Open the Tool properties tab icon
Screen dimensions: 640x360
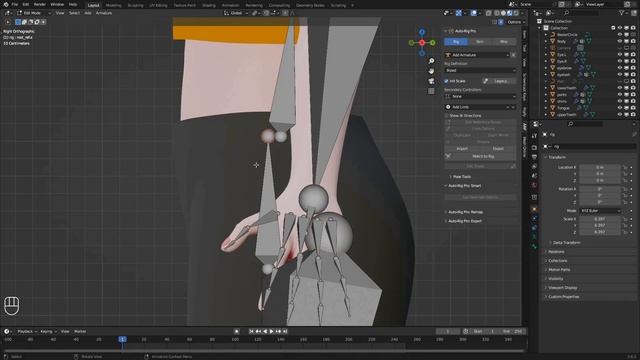(534, 136)
